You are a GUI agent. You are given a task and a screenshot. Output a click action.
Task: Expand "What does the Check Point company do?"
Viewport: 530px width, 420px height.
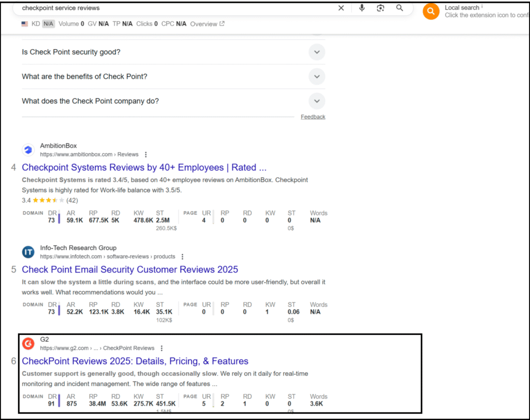317,101
